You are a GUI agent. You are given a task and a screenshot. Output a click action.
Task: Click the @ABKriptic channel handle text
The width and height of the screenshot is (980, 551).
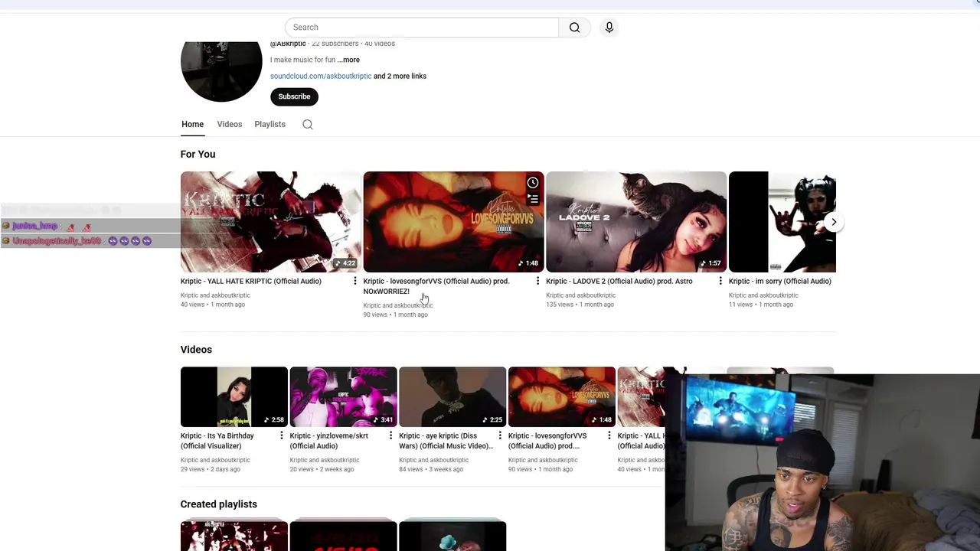(288, 44)
